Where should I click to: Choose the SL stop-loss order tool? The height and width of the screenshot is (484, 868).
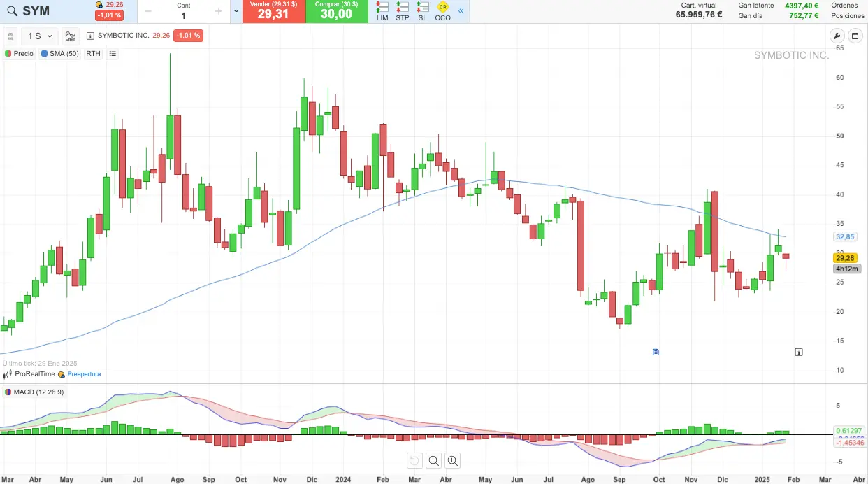(422, 11)
